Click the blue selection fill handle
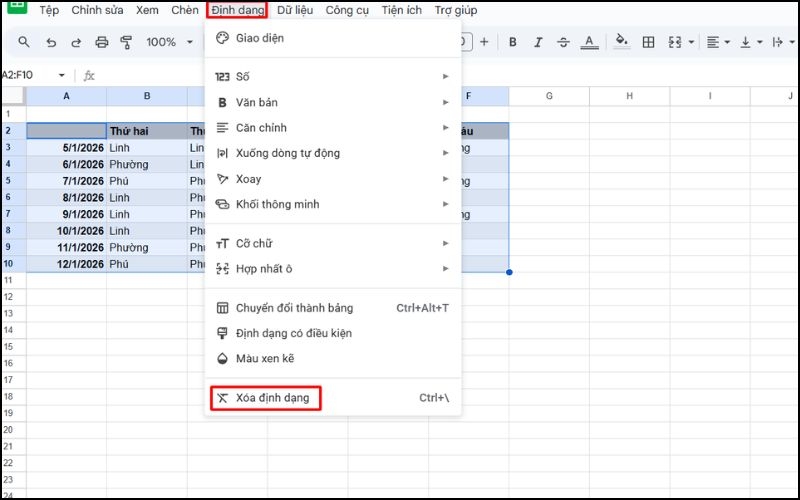This screenshot has height=500, width=800. 509,272
